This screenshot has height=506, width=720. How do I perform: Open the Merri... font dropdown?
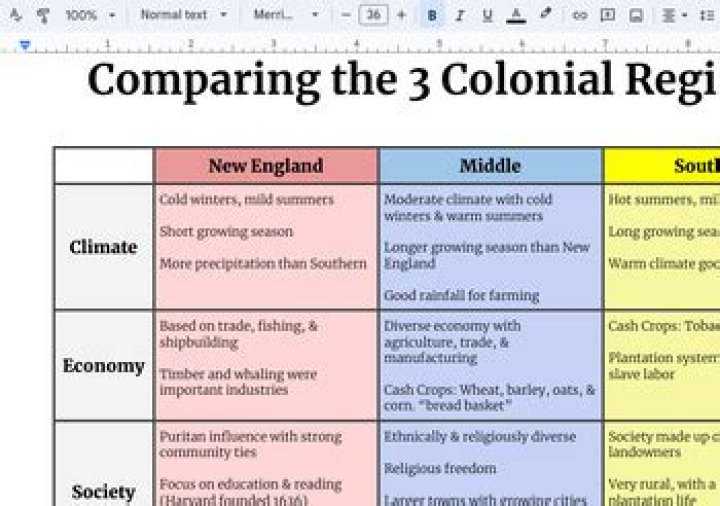(x=286, y=15)
